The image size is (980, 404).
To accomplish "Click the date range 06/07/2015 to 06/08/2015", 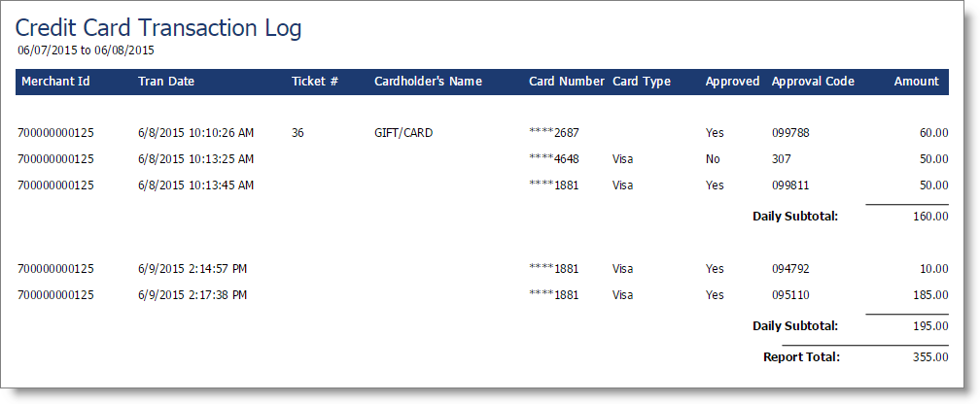I will (x=86, y=50).
